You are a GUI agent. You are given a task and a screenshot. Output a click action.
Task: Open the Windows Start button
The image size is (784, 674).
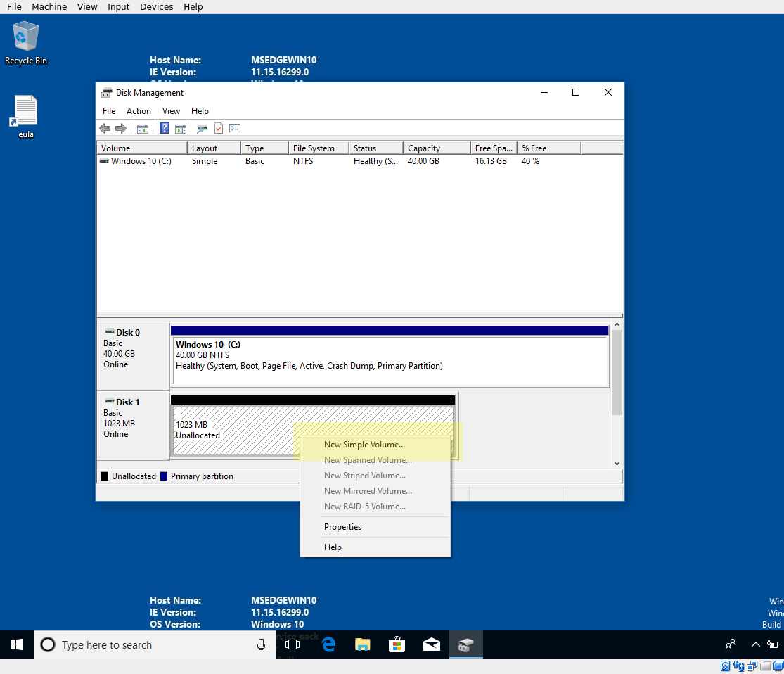pyautogui.click(x=16, y=644)
